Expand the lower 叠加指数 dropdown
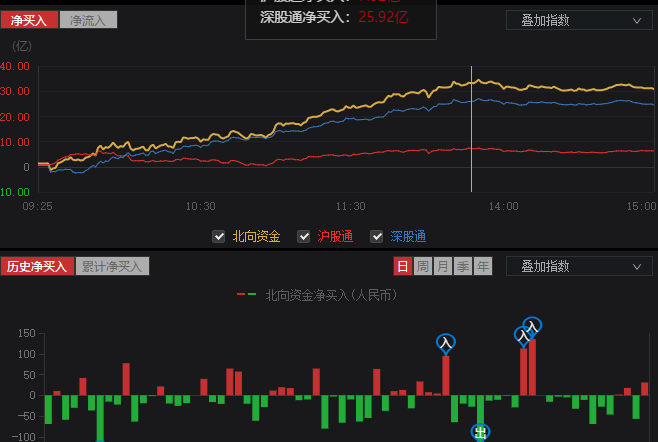This screenshot has height=442, width=658. coord(579,266)
